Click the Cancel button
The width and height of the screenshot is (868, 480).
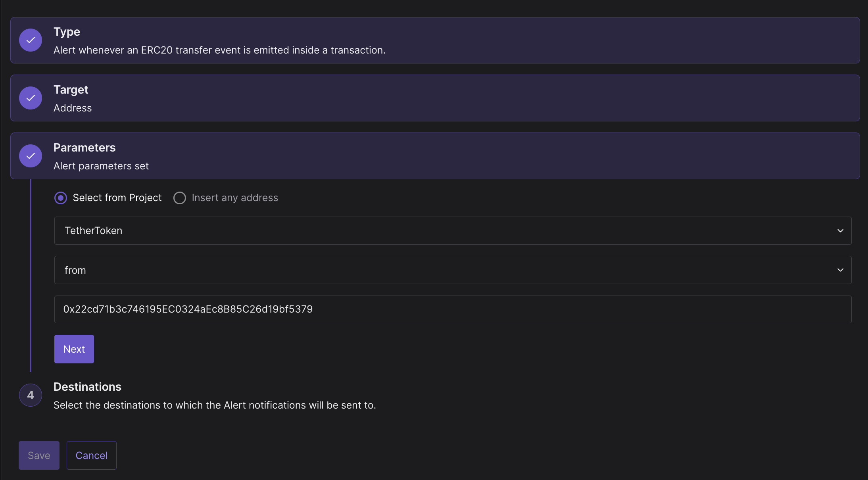(x=92, y=455)
